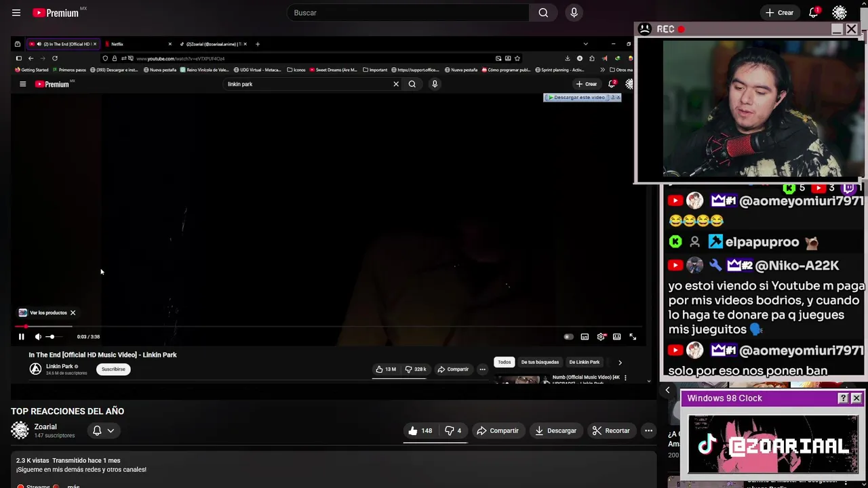Click the inner Crear button
This screenshot has height=488, width=868.
(x=587, y=84)
